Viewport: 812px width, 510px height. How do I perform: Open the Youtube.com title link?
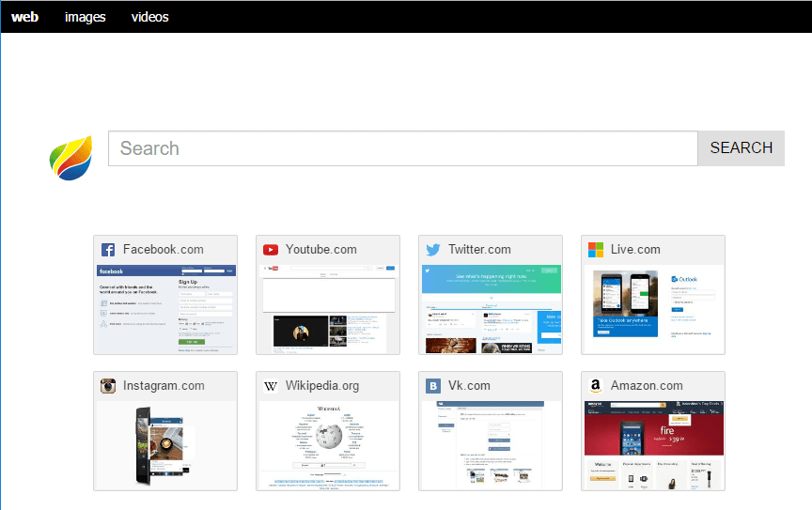click(321, 250)
